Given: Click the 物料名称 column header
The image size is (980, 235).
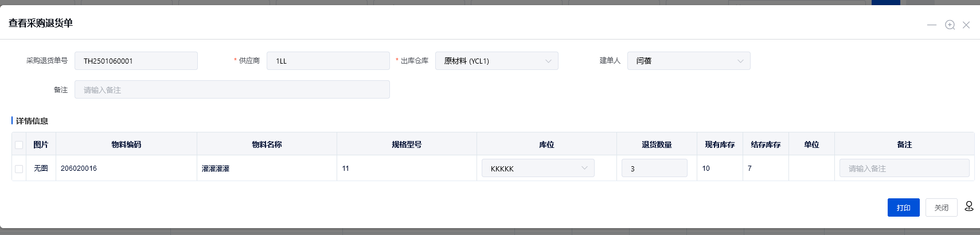Looking at the screenshot, I should (x=267, y=144).
